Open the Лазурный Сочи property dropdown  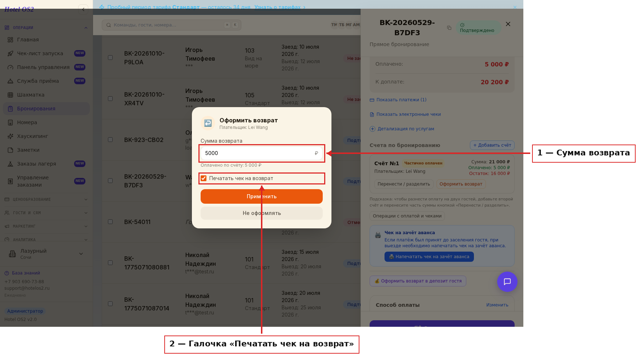(x=46, y=254)
